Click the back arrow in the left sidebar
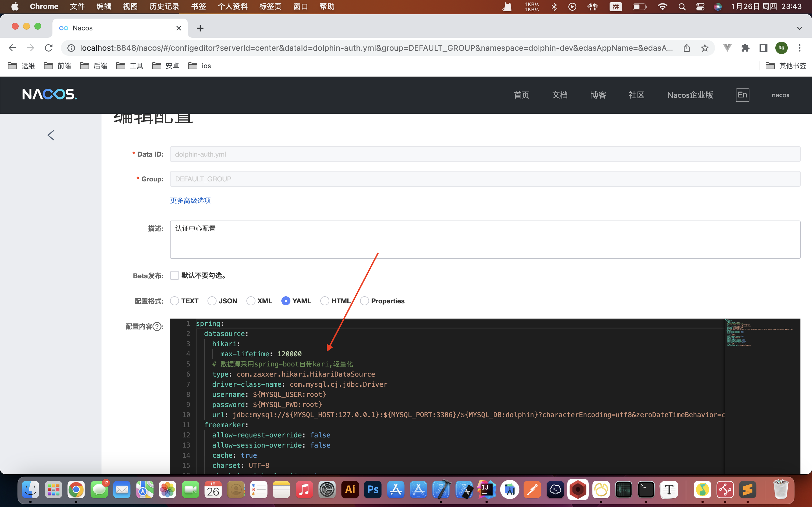Screen dimensions: 812x507 pyautogui.click(x=51, y=135)
